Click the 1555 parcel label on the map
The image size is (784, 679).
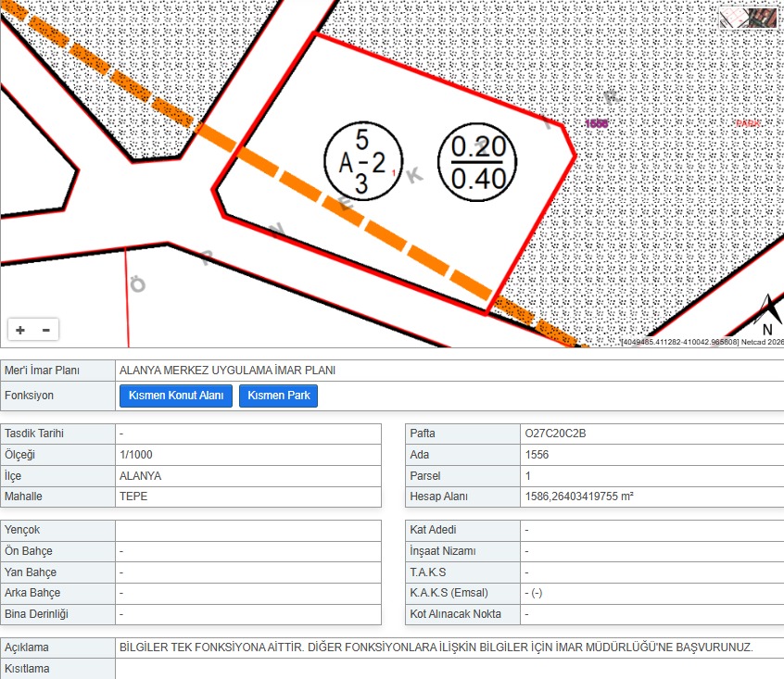coord(596,123)
